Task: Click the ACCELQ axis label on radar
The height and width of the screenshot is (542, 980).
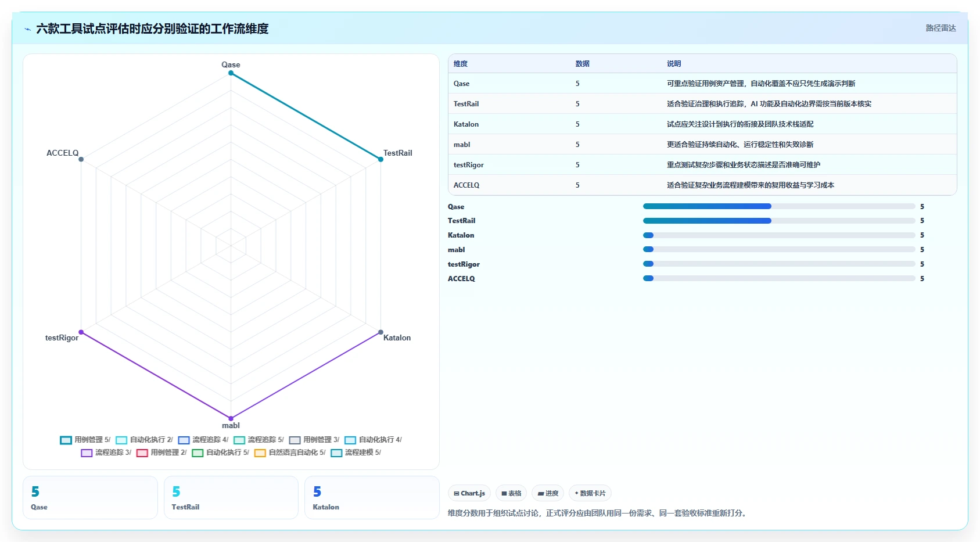Action: coord(62,153)
